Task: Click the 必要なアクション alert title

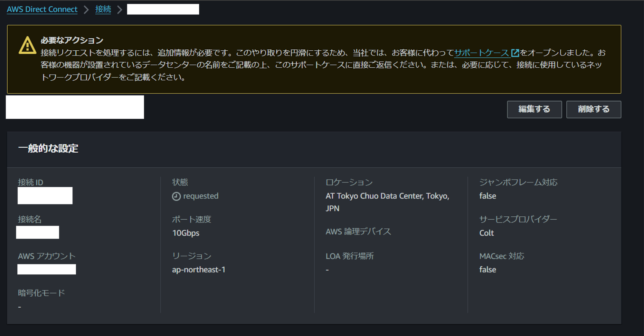Action: [x=72, y=40]
